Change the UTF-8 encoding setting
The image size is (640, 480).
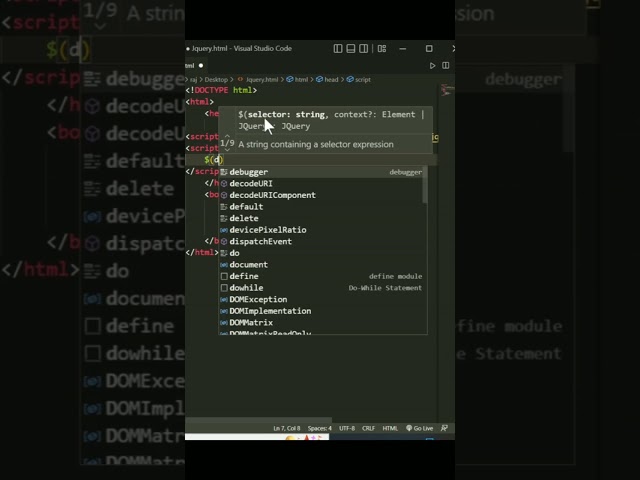click(x=347, y=428)
